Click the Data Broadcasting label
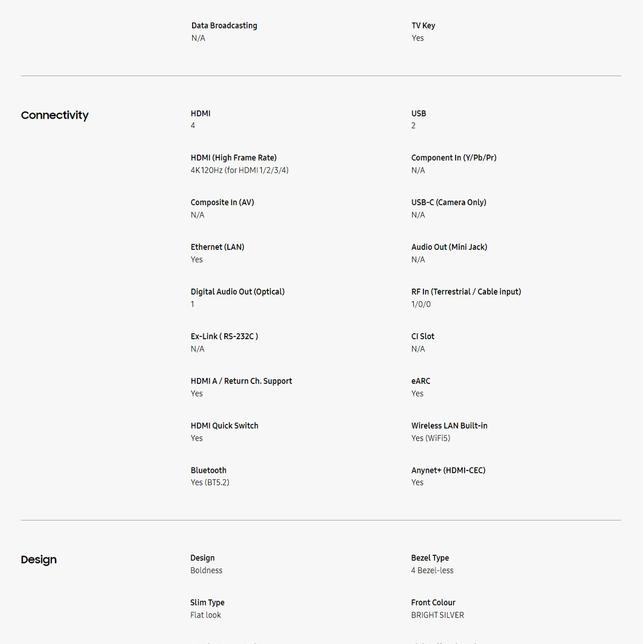This screenshot has height=644, width=644. pyautogui.click(x=224, y=26)
